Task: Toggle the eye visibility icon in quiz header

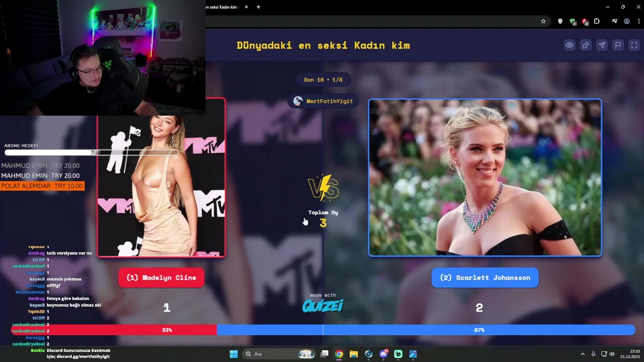Action: click(x=570, y=45)
